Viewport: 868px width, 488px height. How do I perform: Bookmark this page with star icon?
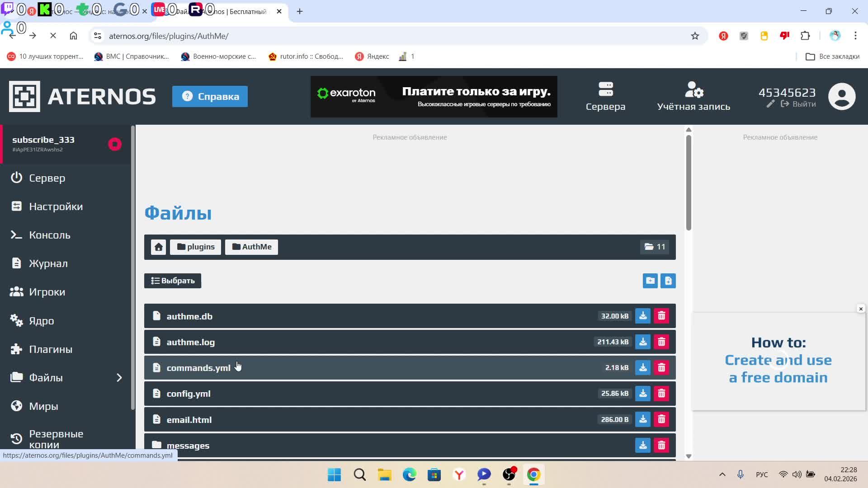pos(695,36)
